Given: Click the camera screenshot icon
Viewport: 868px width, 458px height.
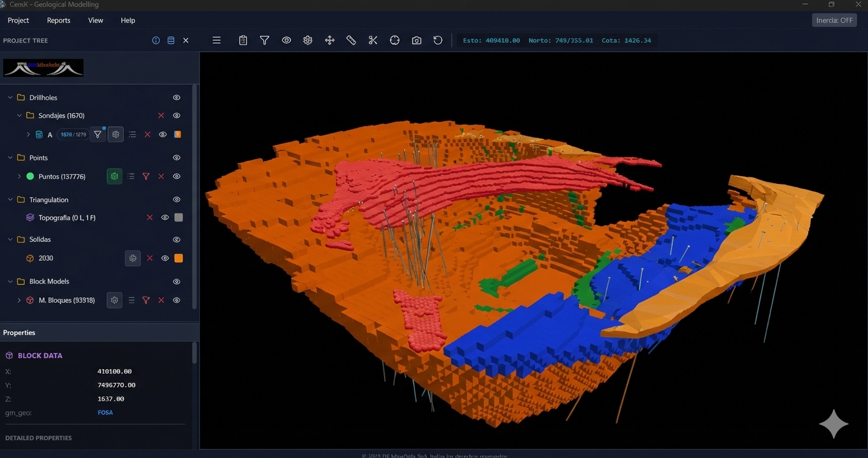Looking at the screenshot, I should [416, 40].
